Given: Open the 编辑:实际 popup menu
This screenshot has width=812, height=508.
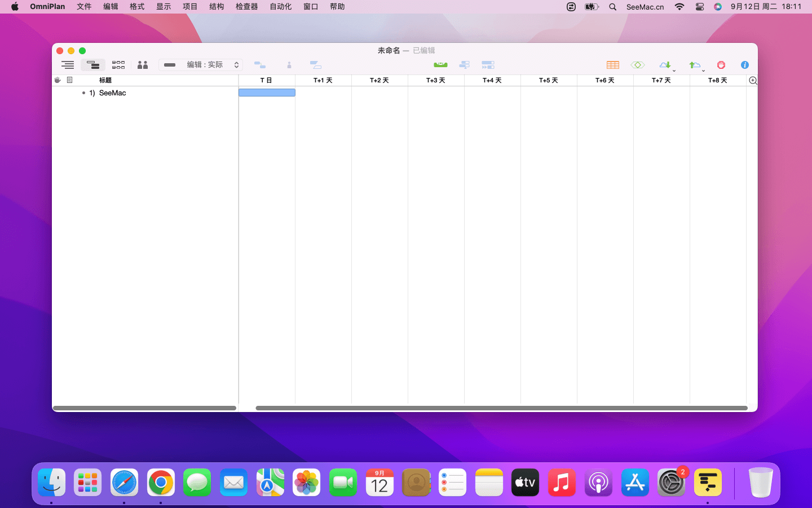Looking at the screenshot, I should [201, 65].
